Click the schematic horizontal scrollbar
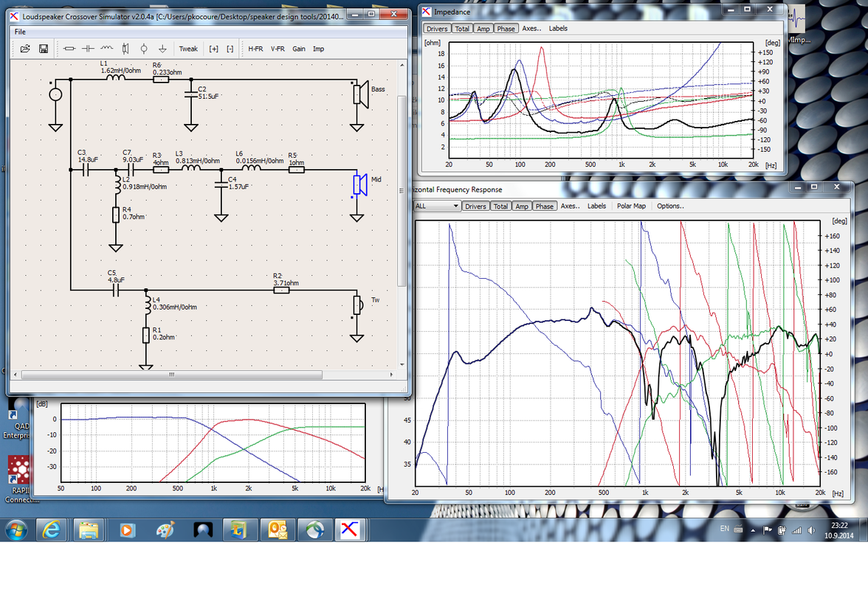868x590 pixels. pos(171,375)
